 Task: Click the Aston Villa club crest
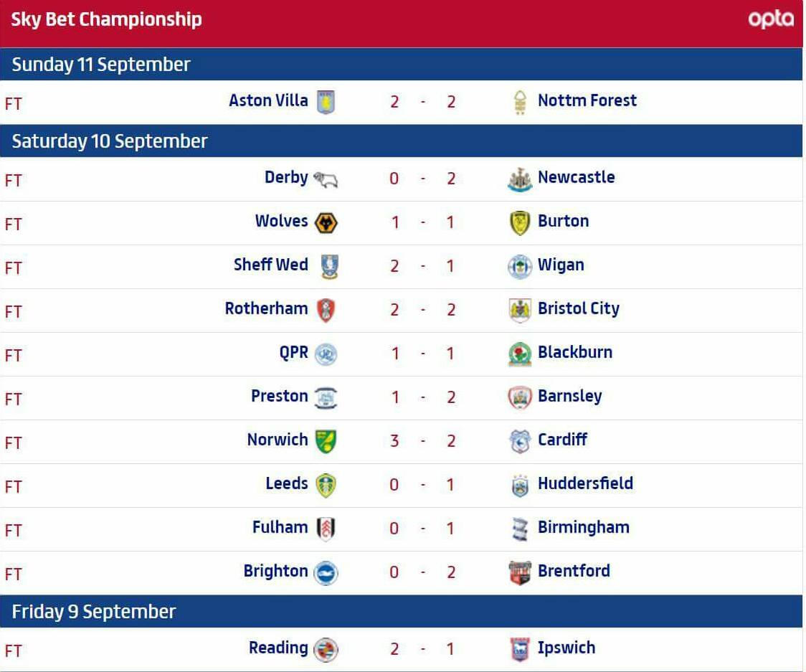[x=326, y=102]
